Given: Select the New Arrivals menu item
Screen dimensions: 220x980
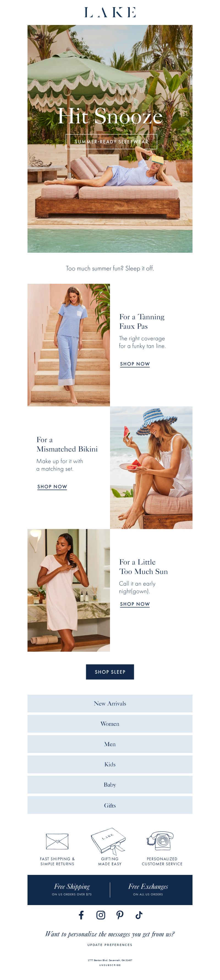Looking at the screenshot, I should pos(110,703).
